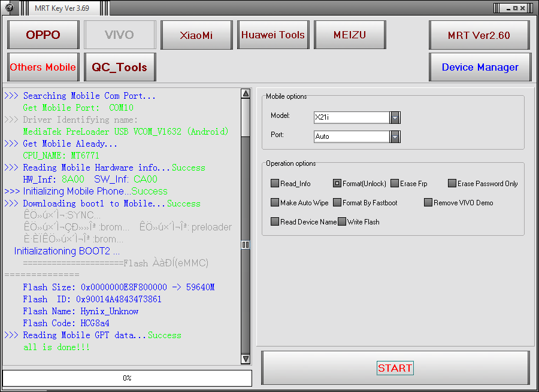The image size is (539, 392).
Task: Open Device Manager
Action: click(480, 67)
